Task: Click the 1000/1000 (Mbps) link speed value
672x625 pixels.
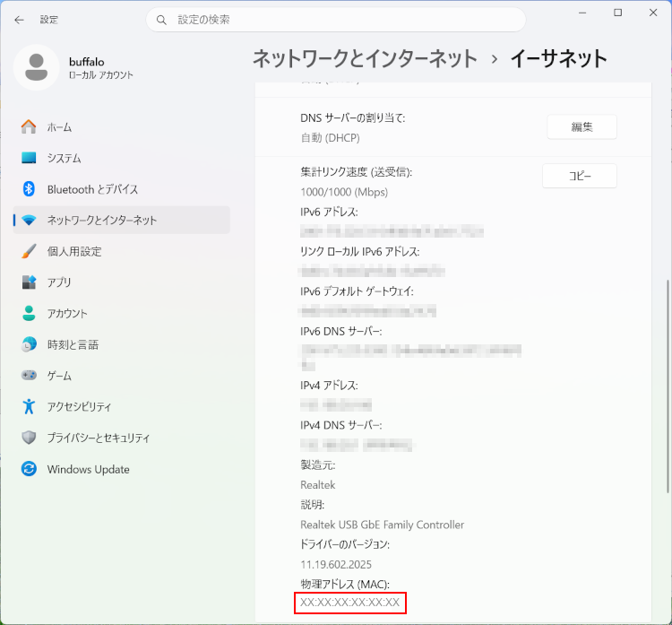Action: click(x=344, y=192)
